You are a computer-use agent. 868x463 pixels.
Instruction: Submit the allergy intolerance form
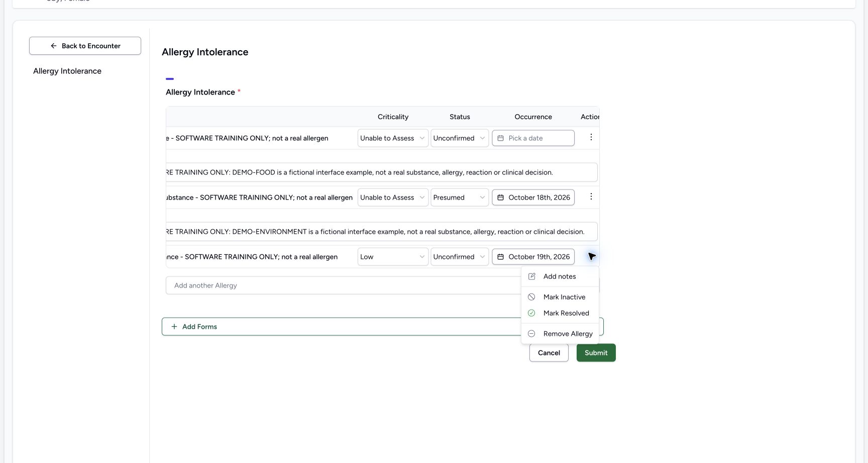click(x=596, y=353)
